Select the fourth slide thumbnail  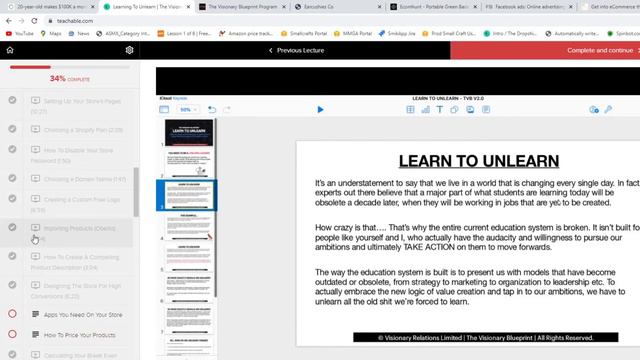[189, 227]
